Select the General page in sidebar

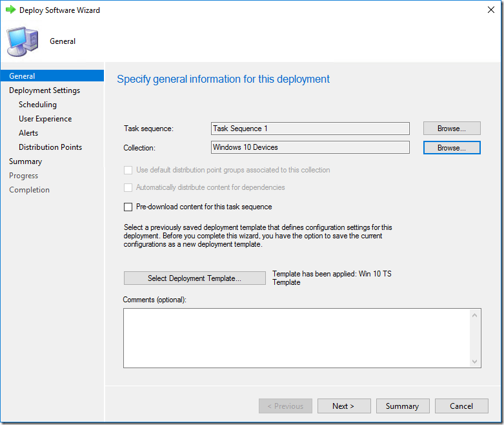pos(23,76)
